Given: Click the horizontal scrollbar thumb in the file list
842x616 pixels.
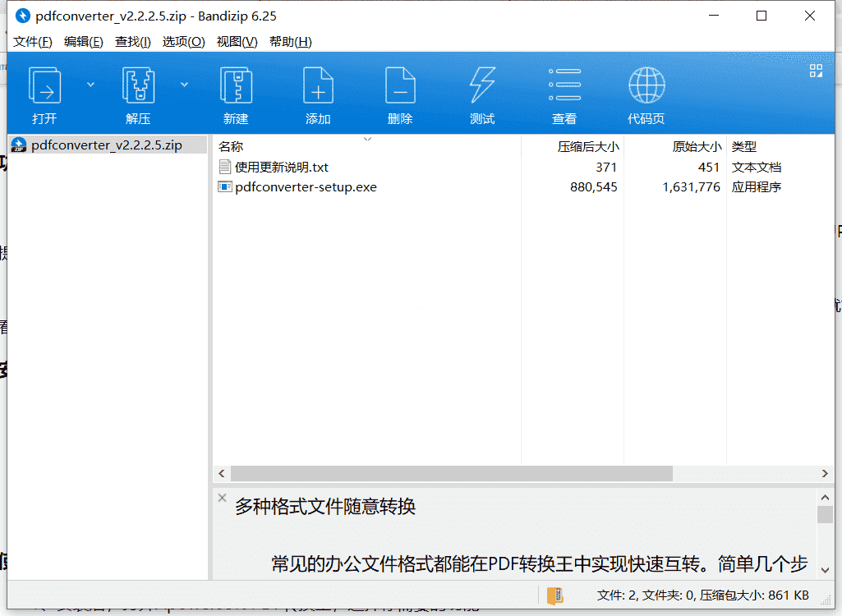Looking at the screenshot, I should tap(452, 473).
